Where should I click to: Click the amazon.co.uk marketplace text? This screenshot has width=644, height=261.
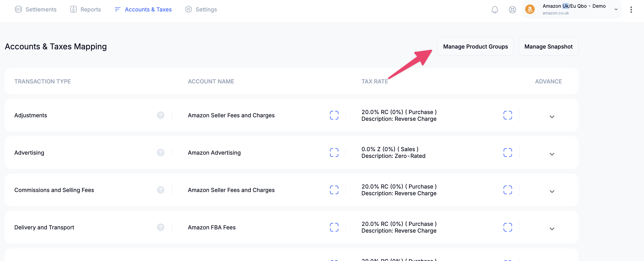point(556,13)
